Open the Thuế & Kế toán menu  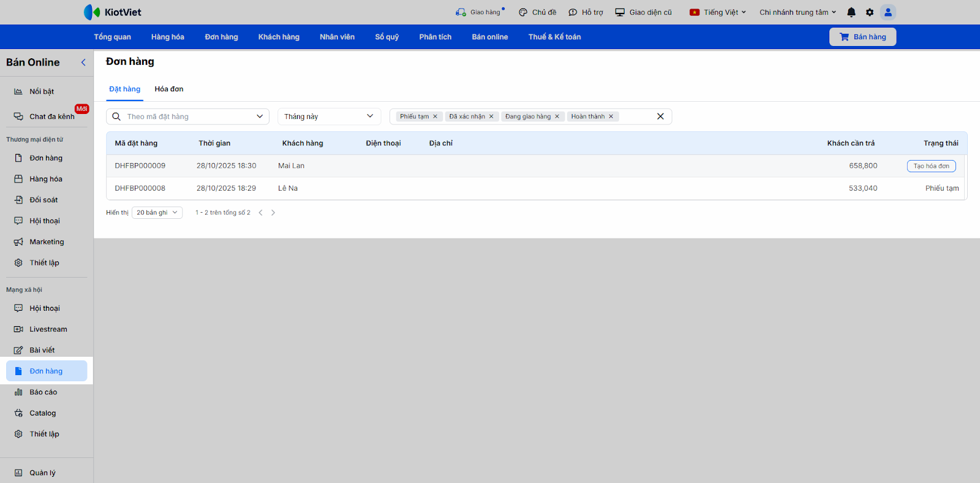[x=555, y=37]
